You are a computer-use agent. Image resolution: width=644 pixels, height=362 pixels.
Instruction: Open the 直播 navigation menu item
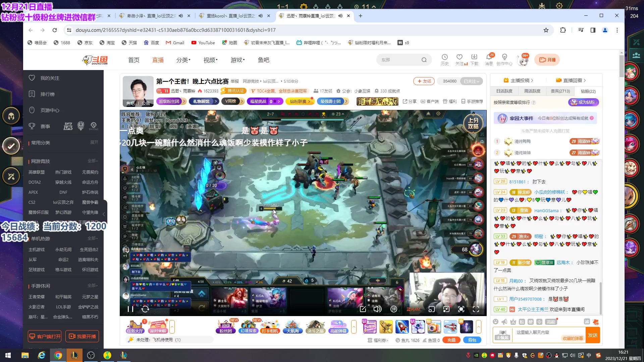point(158,60)
